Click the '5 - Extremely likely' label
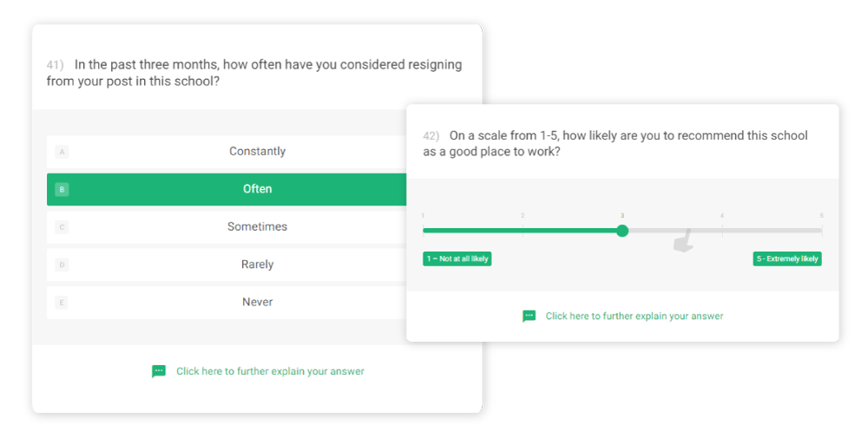This screenshot has height=438, width=868. (x=787, y=258)
